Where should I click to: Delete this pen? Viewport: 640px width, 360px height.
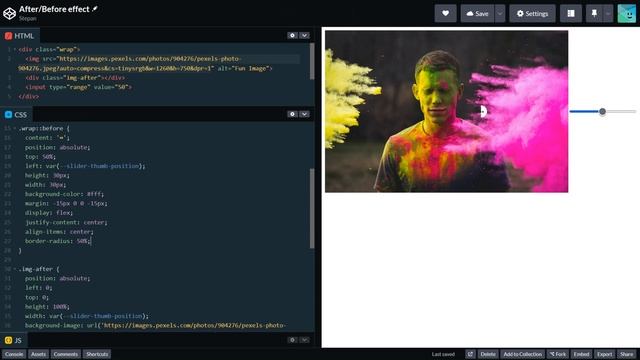(x=488, y=354)
